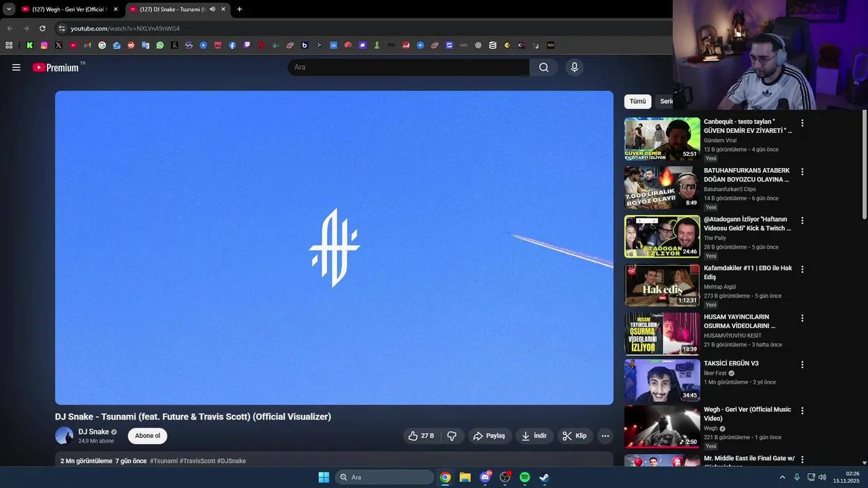Open the tab search dropdown arrow

9,9
